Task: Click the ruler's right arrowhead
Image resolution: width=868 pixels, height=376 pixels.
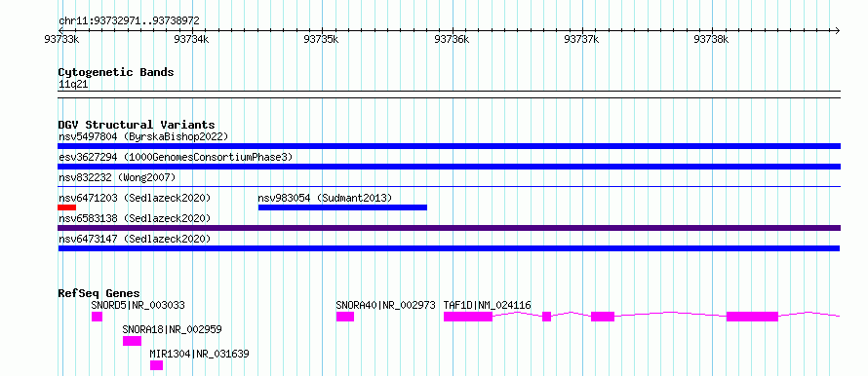Action: tap(837, 30)
